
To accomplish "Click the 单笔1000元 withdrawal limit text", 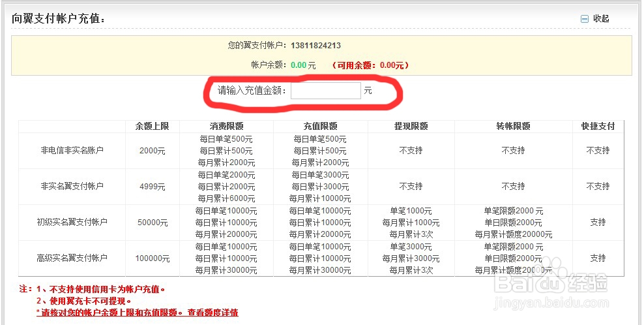I will point(411,211).
